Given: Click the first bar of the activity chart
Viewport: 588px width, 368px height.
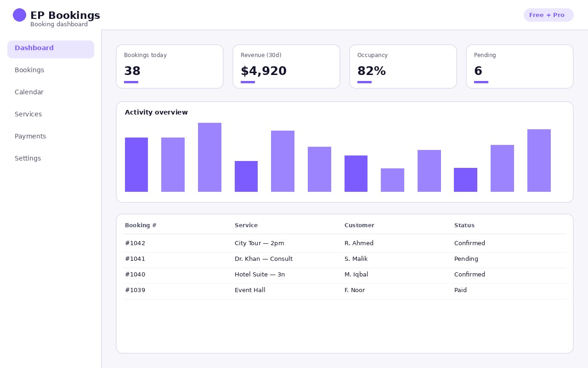Looking at the screenshot, I should point(136,165).
